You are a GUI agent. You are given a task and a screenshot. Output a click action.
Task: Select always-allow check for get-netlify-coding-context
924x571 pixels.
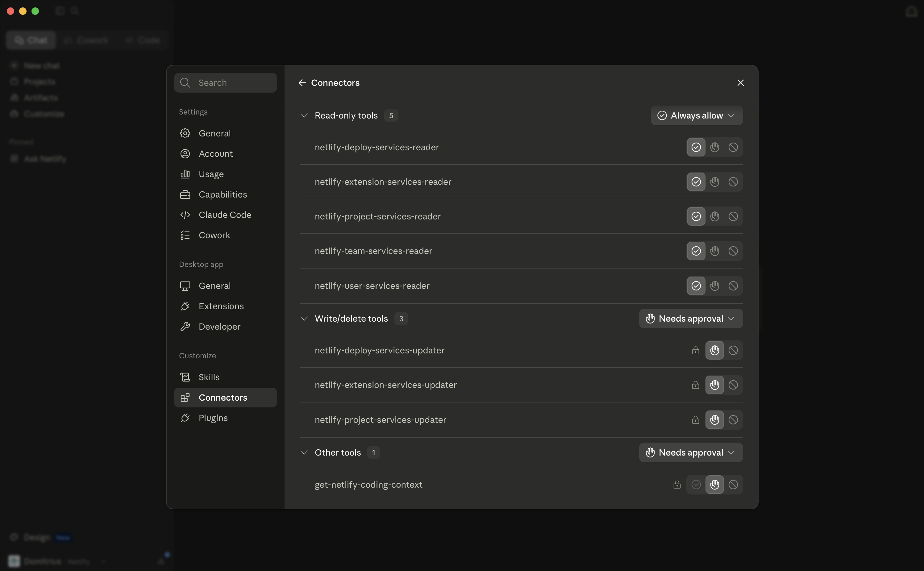(696, 485)
